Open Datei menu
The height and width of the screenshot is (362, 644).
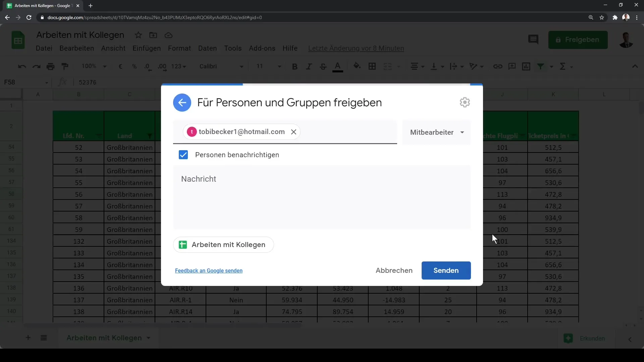point(44,48)
